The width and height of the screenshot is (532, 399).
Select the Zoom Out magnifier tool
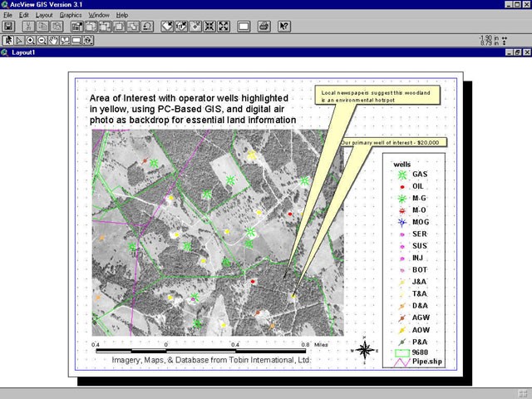pyautogui.click(x=42, y=40)
